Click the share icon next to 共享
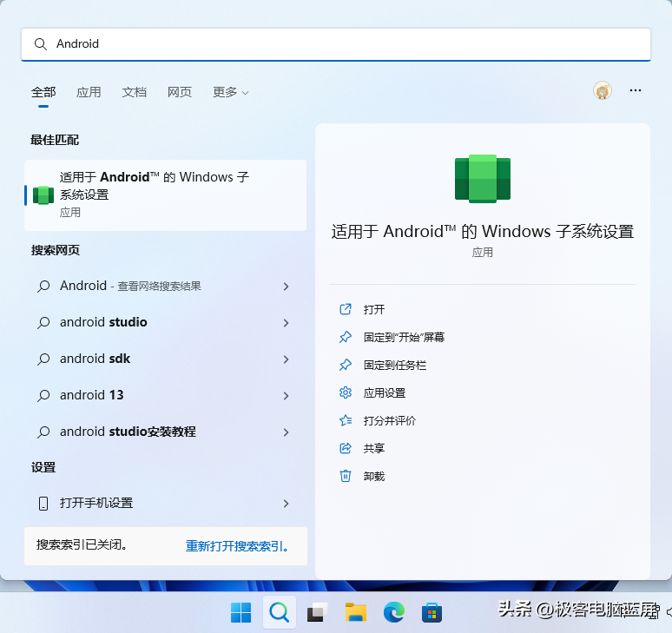Image resolution: width=672 pixels, height=633 pixels. pos(346,448)
